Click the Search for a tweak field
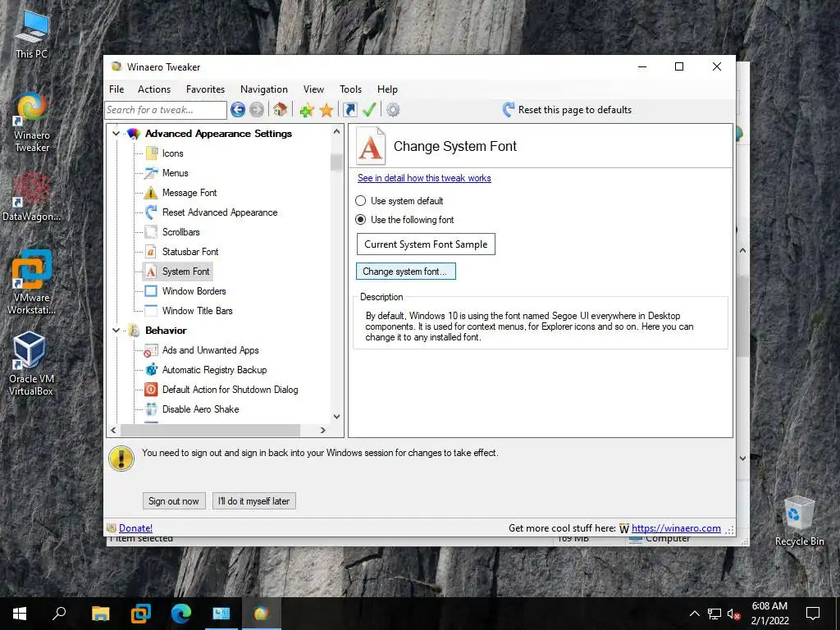Image resolution: width=840 pixels, height=630 pixels. (x=166, y=110)
